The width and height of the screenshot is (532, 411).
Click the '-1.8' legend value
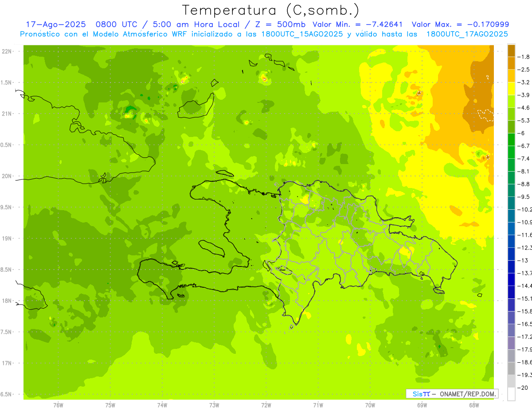[x=524, y=57]
